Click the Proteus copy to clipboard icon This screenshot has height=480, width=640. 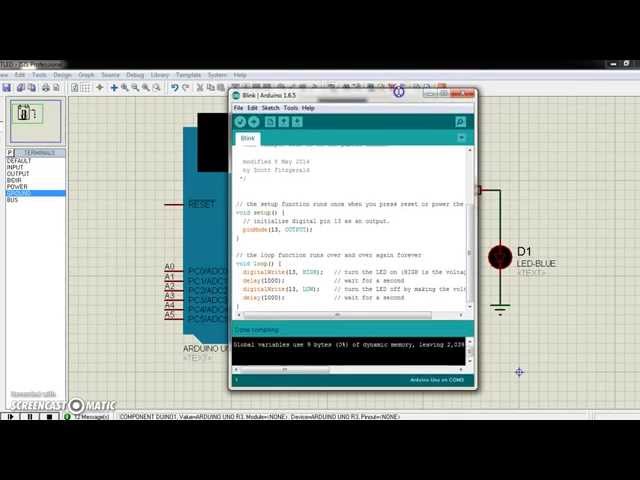[x=211, y=87]
